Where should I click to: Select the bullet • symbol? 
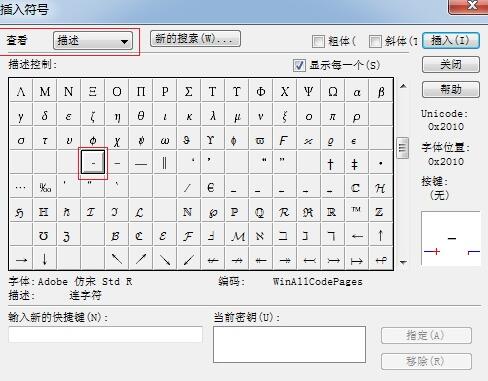point(381,163)
